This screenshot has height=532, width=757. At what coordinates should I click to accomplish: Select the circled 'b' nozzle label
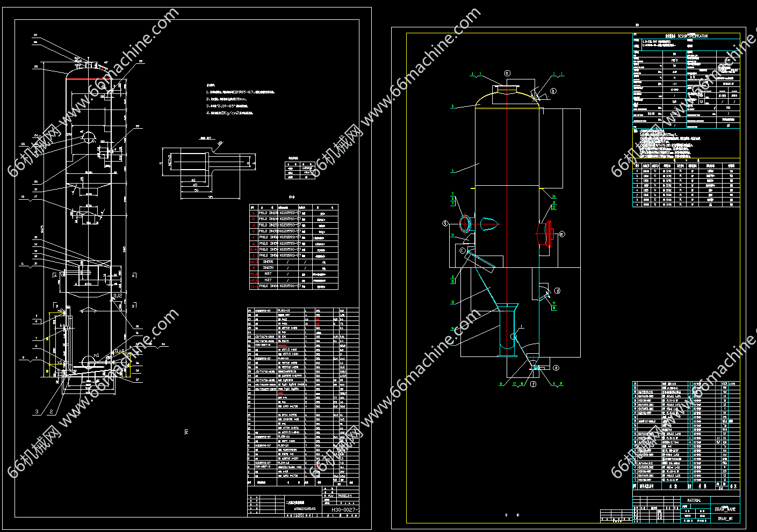point(553,91)
